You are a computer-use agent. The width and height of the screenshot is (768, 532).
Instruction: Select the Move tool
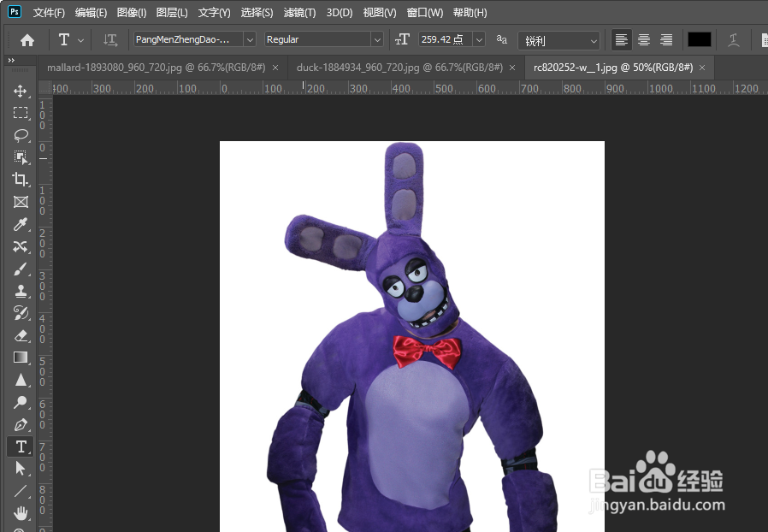pos(20,91)
